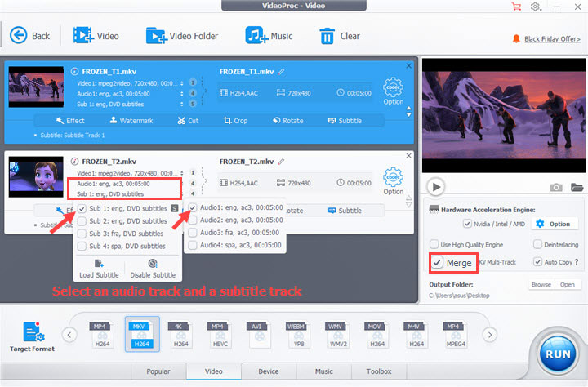The image size is (588, 387).
Task: Open Subtitle tool for FROZEN_T2.mkv
Action: coord(345,211)
